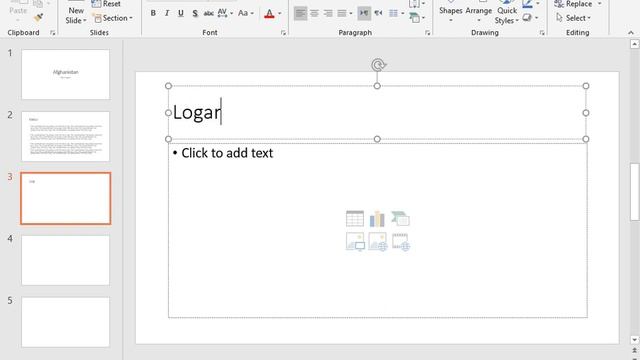This screenshot has width=640, height=360.
Task: Click scroll down arrow of slide pane
Action: tap(634, 340)
